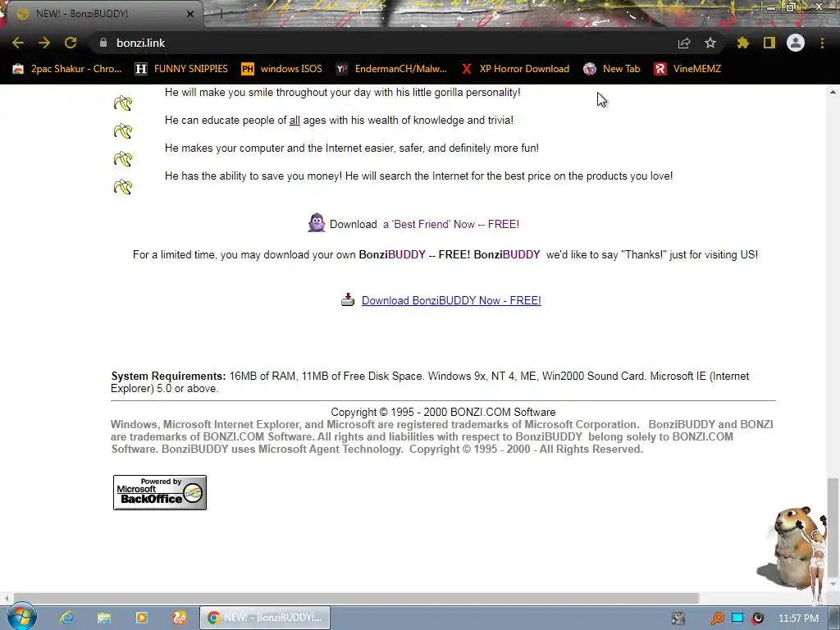Open Windows Explorer from the taskbar
The width and height of the screenshot is (840, 630).
tap(104, 618)
